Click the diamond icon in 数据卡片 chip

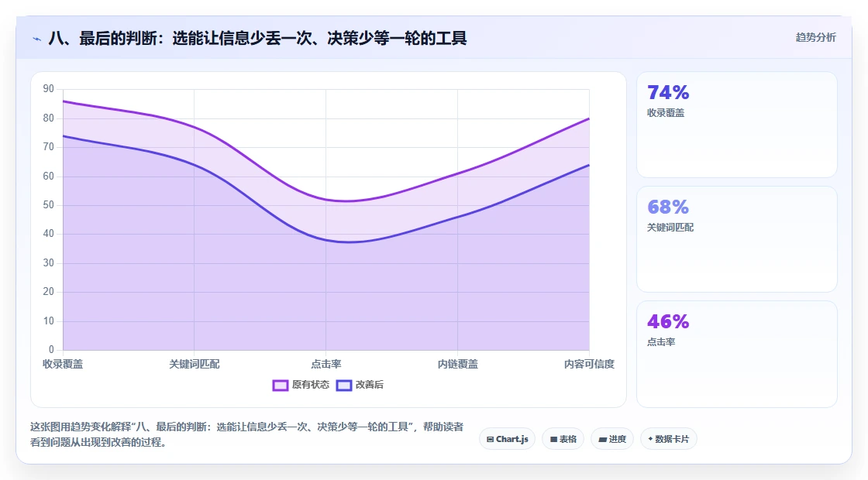coord(650,439)
